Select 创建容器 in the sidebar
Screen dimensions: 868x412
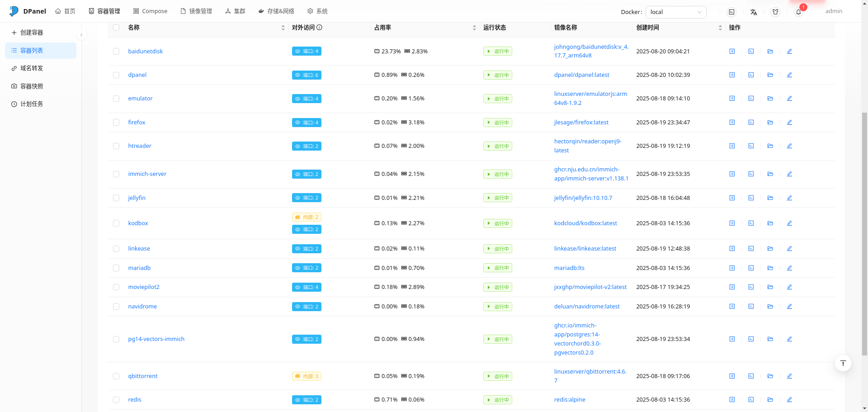pyautogui.click(x=41, y=33)
